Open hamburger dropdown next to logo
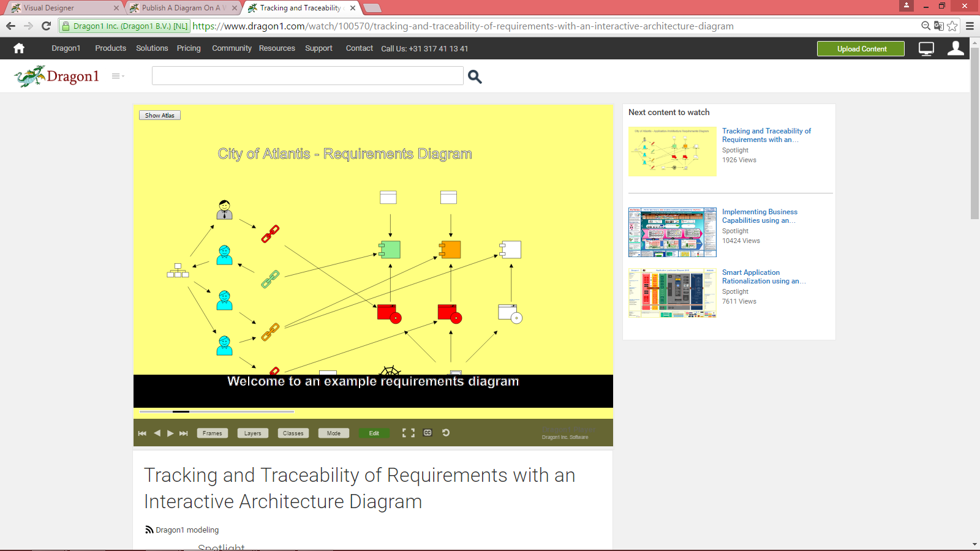 (x=118, y=76)
